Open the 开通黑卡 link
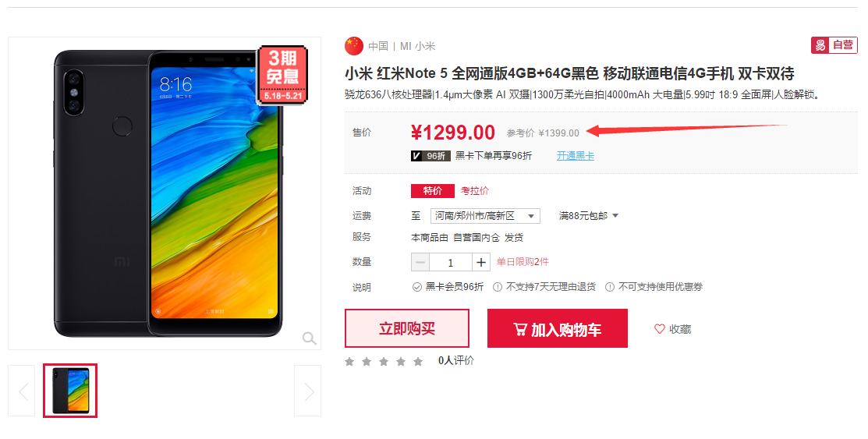 pos(576,156)
